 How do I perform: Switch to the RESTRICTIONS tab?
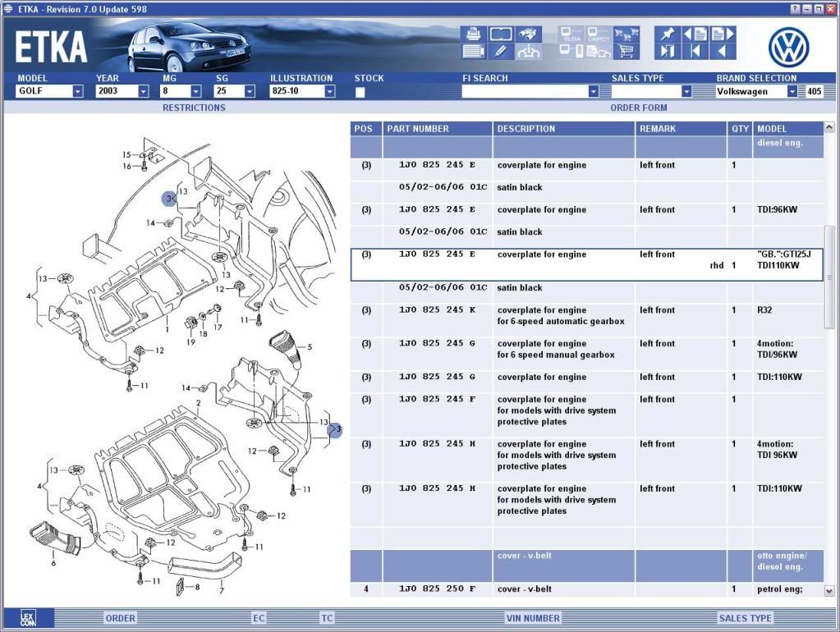pos(194,108)
